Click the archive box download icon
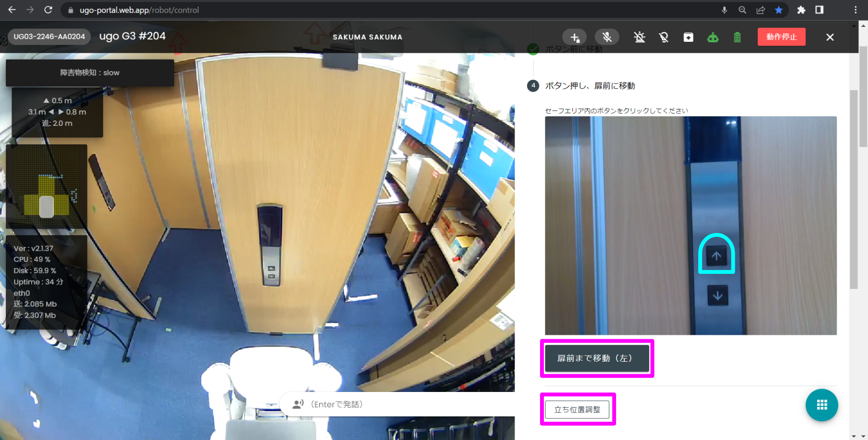 coord(688,37)
